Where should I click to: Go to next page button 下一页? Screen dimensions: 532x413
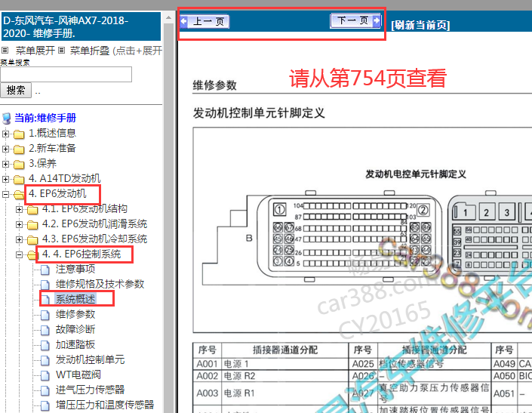click(x=355, y=21)
